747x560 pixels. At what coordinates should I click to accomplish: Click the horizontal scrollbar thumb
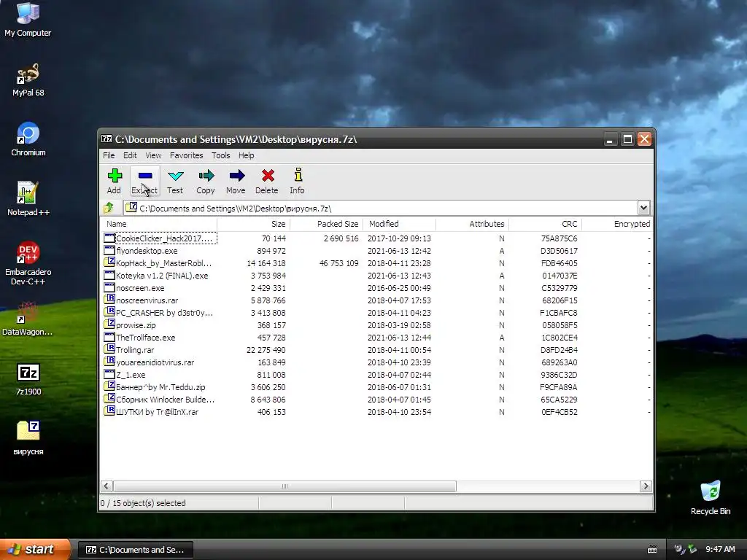click(x=285, y=486)
